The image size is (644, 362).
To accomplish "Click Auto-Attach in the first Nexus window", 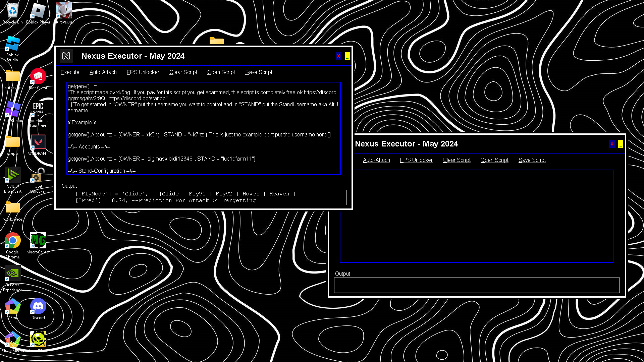I will coord(103,72).
